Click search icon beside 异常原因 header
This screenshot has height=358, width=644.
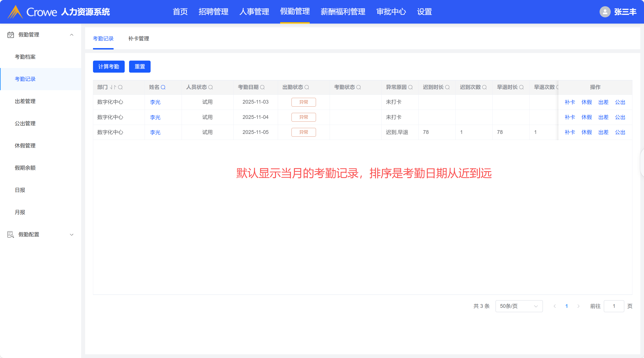[x=410, y=87]
